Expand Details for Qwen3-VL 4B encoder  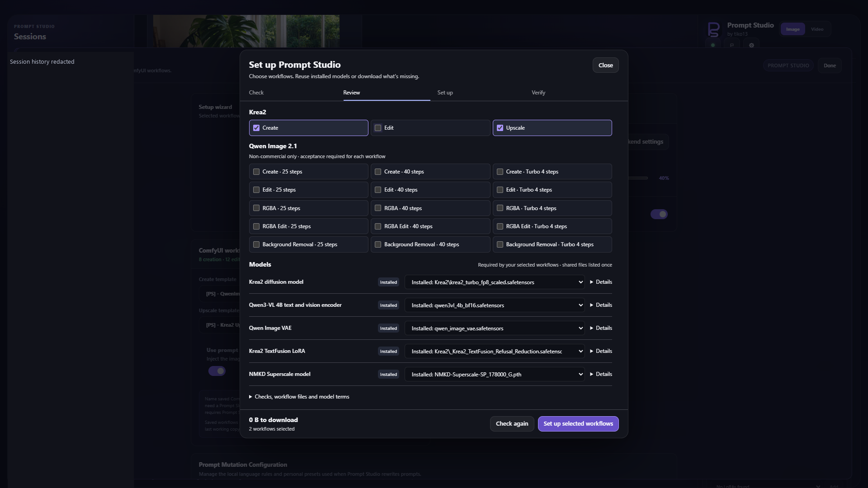click(x=601, y=305)
